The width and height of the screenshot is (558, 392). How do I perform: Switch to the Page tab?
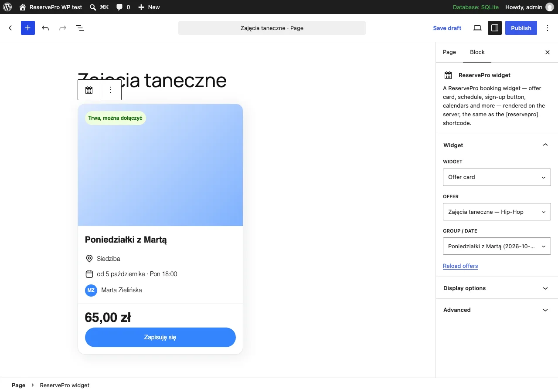tap(449, 52)
